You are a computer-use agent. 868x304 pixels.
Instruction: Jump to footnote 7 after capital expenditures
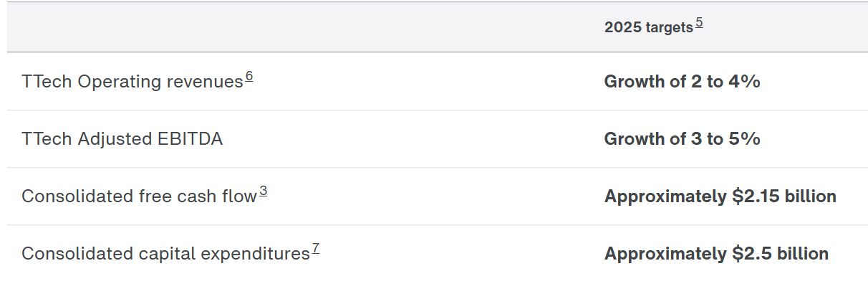(316, 249)
